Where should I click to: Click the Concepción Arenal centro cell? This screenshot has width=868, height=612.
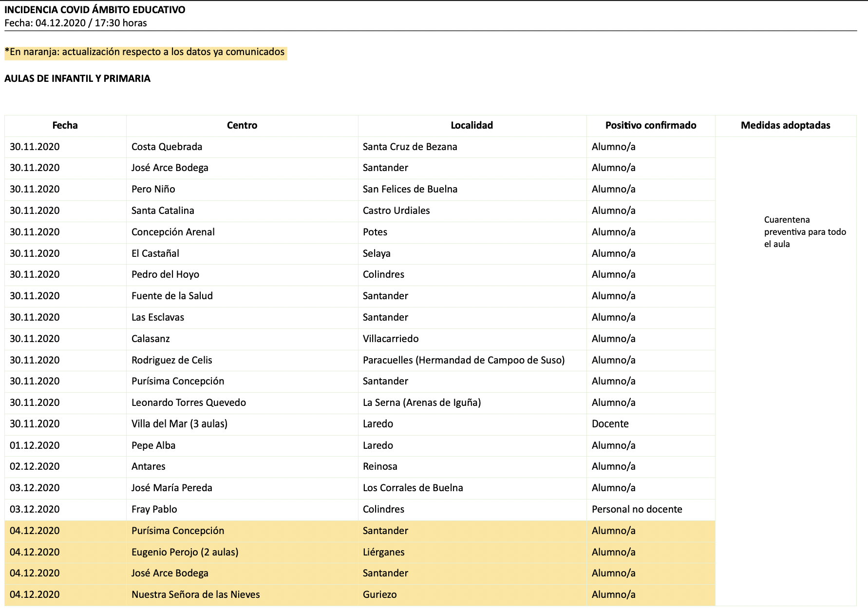click(173, 232)
